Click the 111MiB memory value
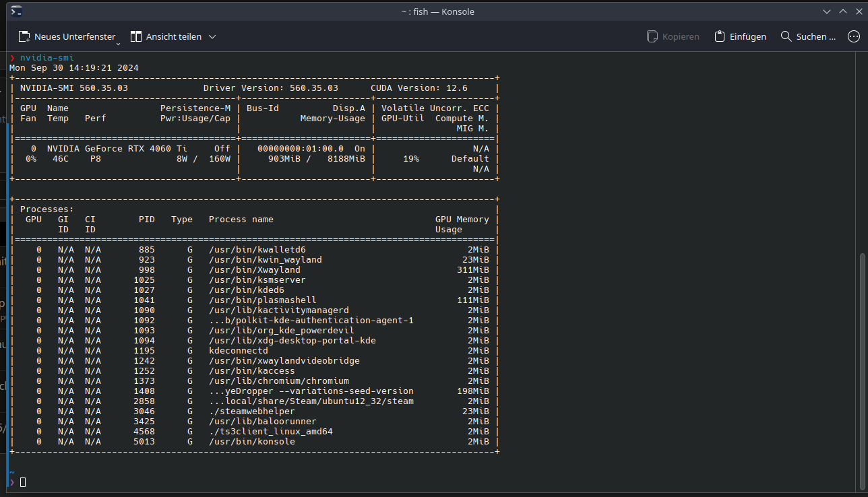 pyautogui.click(x=473, y=300)
